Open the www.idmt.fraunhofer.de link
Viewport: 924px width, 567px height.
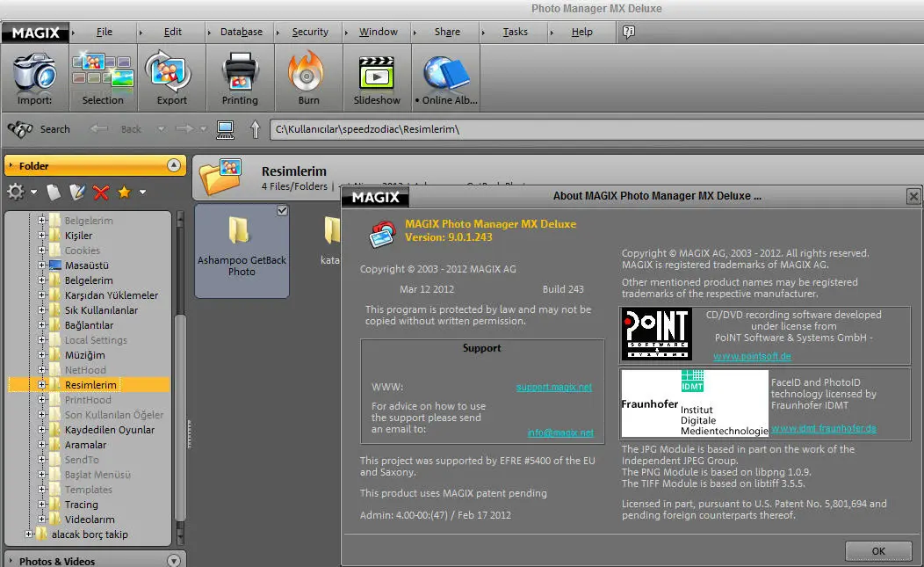pos(824,428)
